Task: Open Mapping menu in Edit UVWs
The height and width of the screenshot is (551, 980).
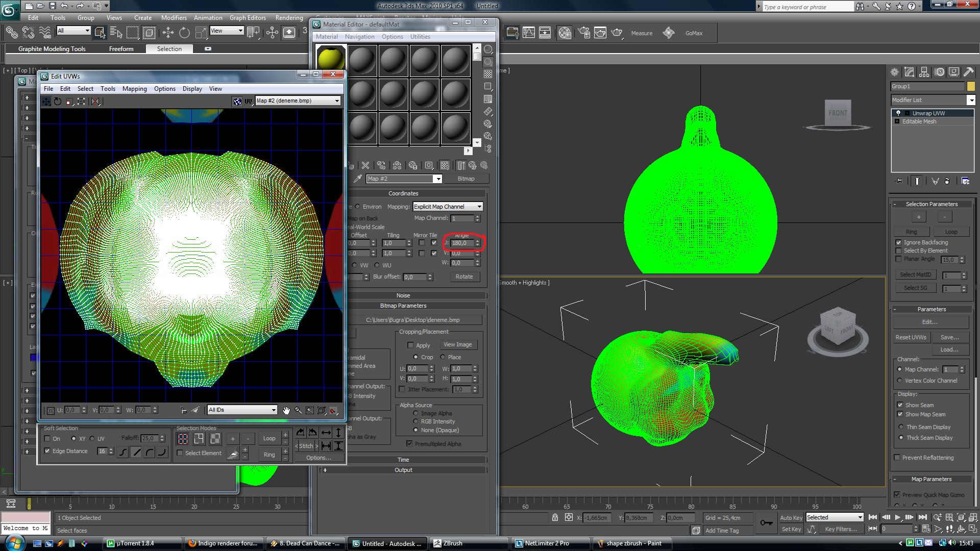Action: 134,89
